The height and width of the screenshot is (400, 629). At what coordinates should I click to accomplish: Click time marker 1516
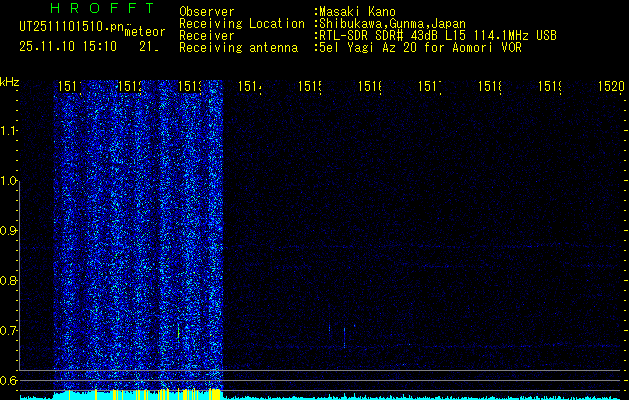[x=370, y=86]
